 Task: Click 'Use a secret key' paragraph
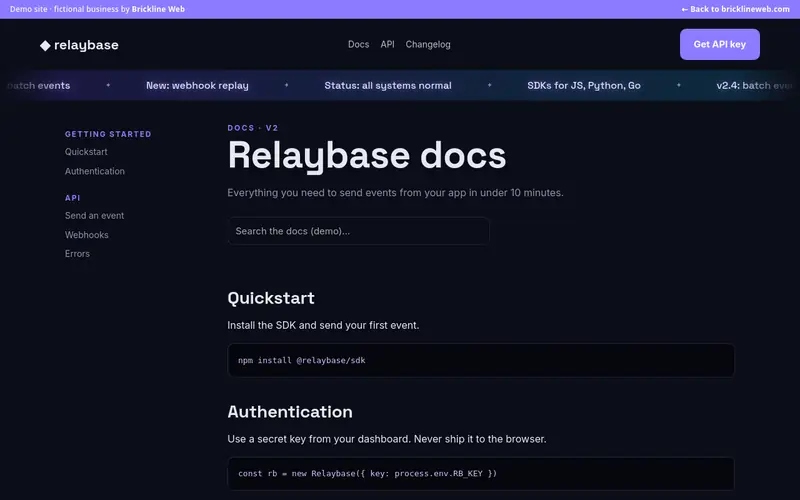tap(387, 439)
